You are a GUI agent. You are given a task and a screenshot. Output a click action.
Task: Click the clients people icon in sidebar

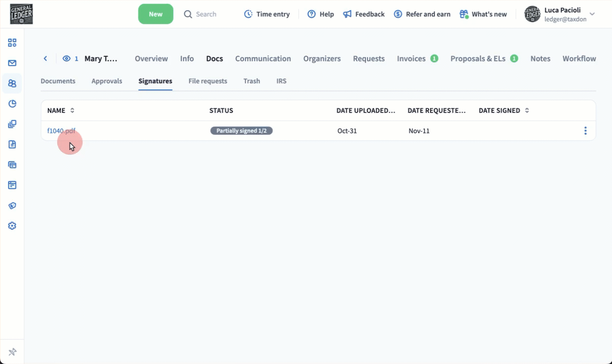pos(12,83)
